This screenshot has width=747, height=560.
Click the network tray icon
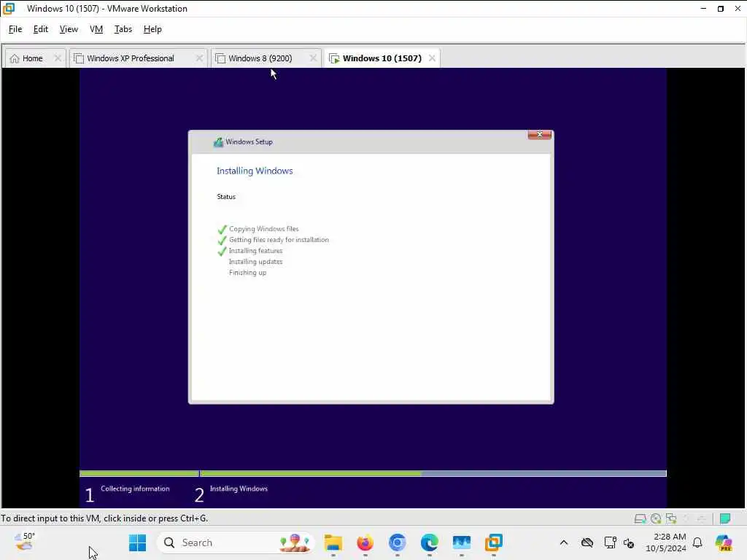(610, 542)
